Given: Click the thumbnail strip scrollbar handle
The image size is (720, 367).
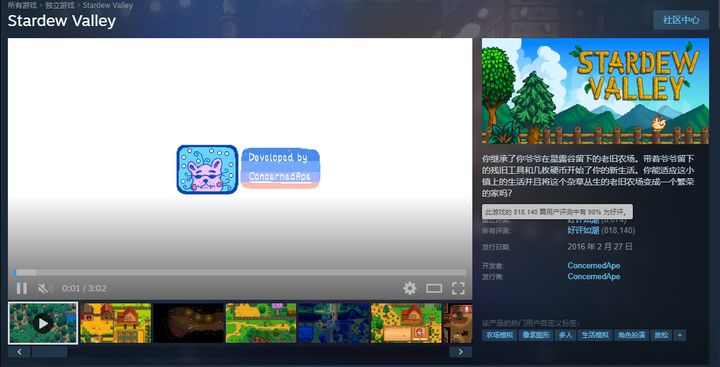Looking at the screenshot, I should 50,352.
